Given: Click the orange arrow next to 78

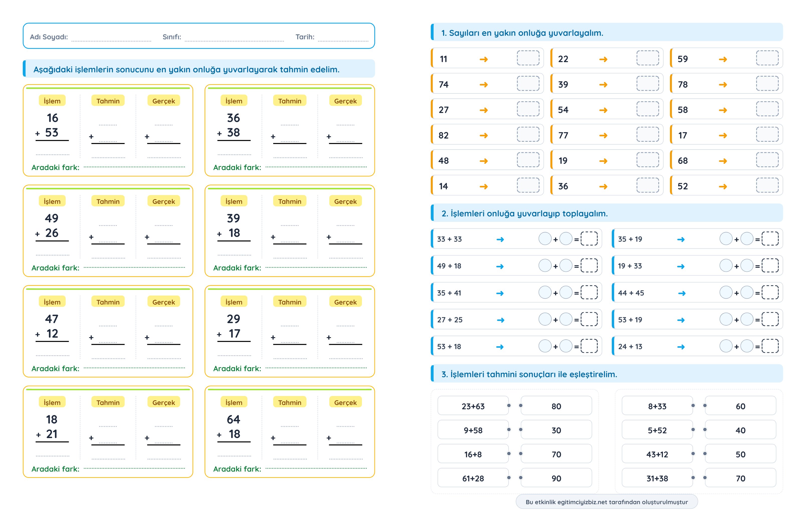Looking at the screenshot, I should point(723,85).
